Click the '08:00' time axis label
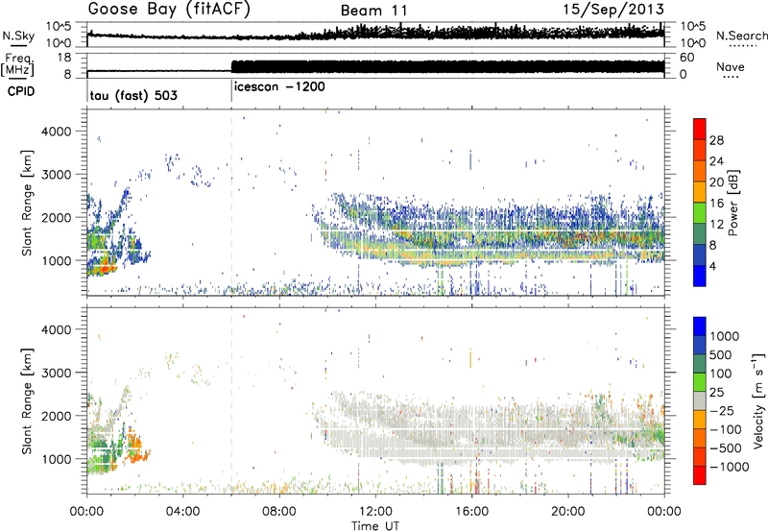 [279, 512]
